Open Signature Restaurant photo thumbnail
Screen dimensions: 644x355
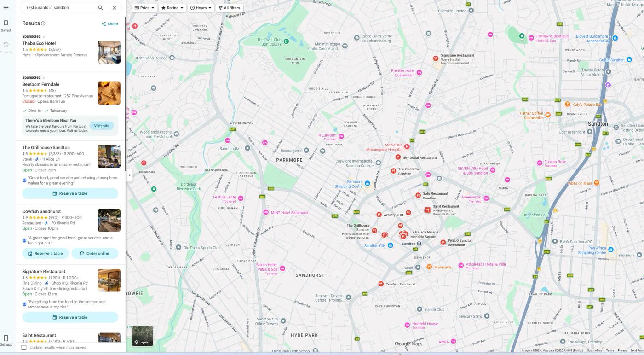[x=109, y=280]
